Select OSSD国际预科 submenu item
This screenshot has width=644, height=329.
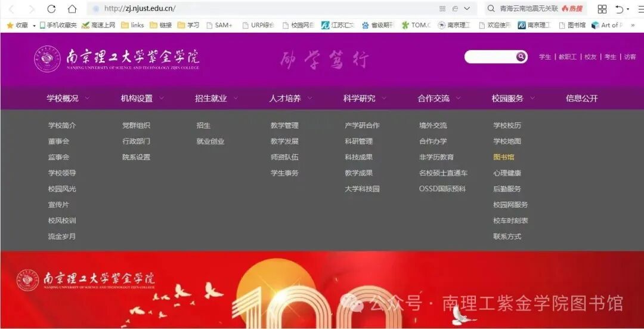click(x=442, y=189)
